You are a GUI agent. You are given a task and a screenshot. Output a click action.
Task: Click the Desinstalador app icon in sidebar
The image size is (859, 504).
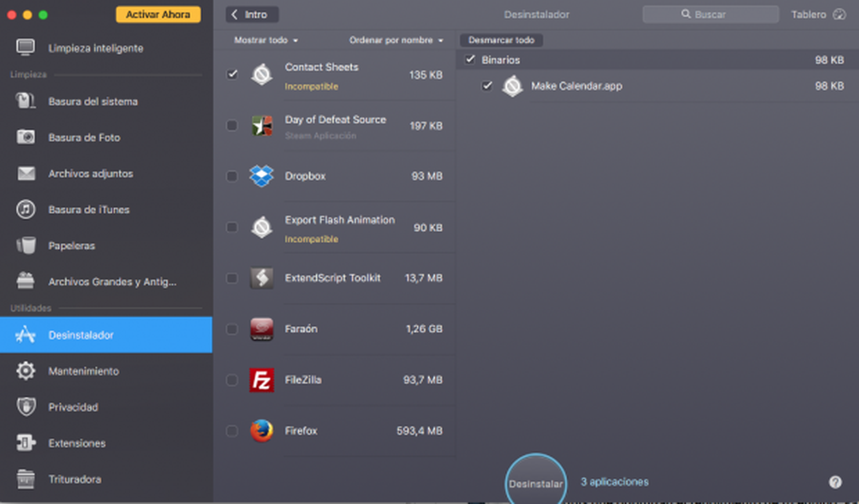coord(26,335)
